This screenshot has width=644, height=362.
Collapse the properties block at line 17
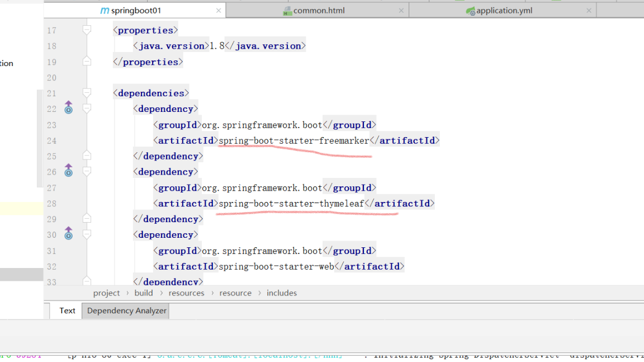click(x=87, y=30)
